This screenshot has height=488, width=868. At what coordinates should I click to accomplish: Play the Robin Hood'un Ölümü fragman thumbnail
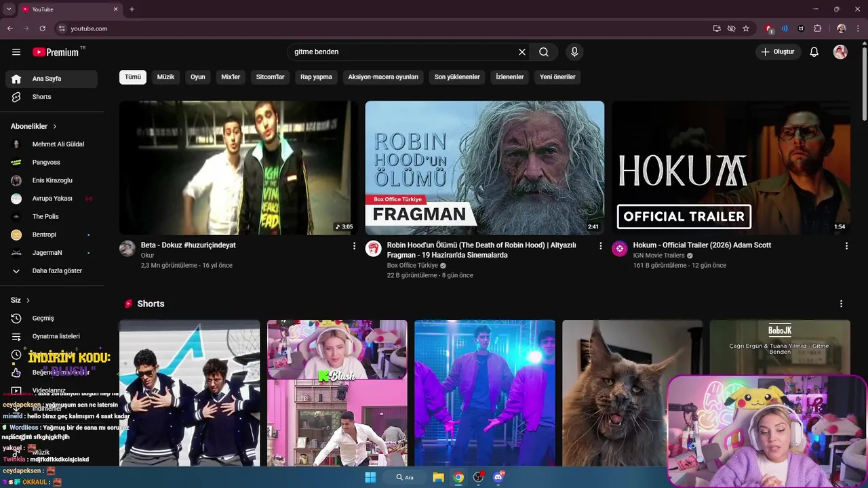485,168
